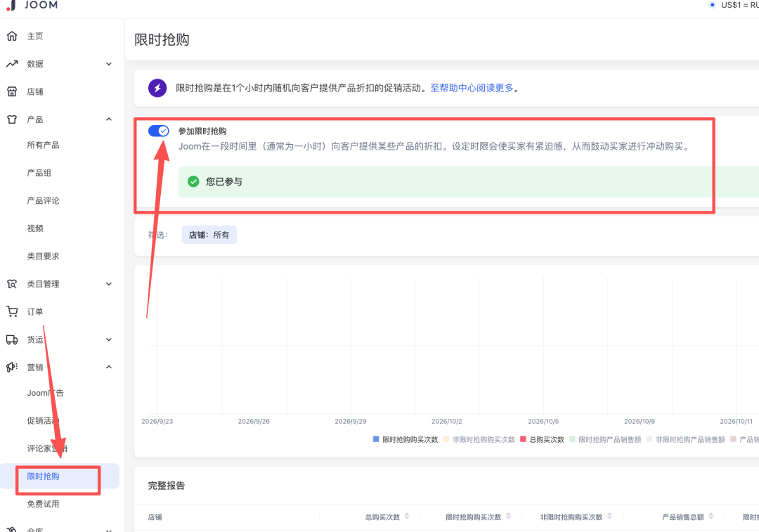The width and height of the screenshot is (759, 532).
Task: Toggle 限时抢购产品销售额 legend series
Action: 605,439
